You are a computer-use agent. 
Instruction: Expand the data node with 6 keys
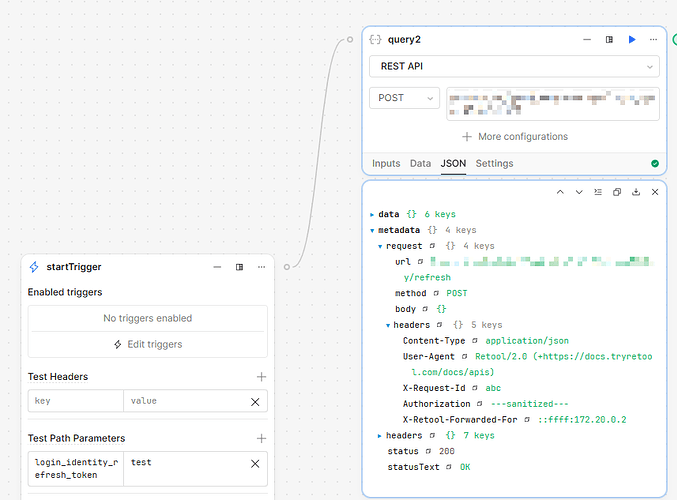point(373,215)
